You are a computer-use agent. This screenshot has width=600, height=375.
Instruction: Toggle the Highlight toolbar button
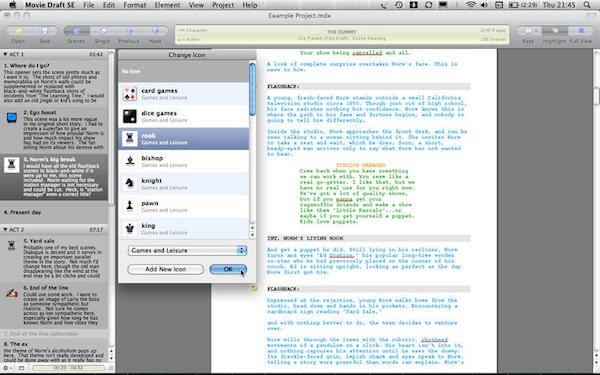[554, 31]
